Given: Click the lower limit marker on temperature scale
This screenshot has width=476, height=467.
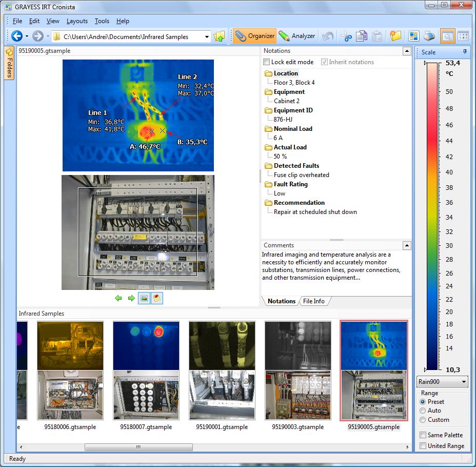Looking at the screenshot, I should pos(426,369).
